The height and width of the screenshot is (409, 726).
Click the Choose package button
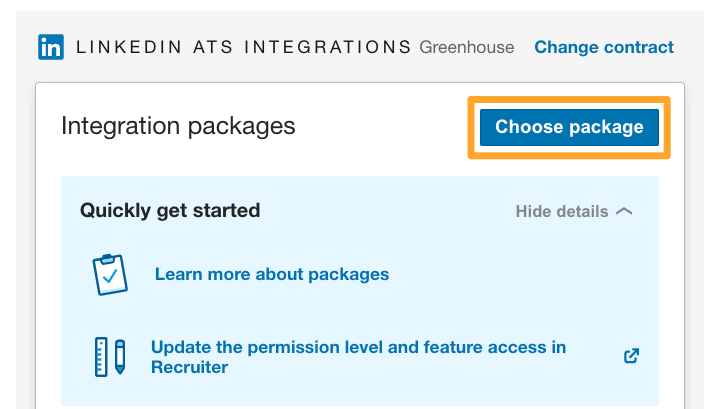click(x=569, y=127)
